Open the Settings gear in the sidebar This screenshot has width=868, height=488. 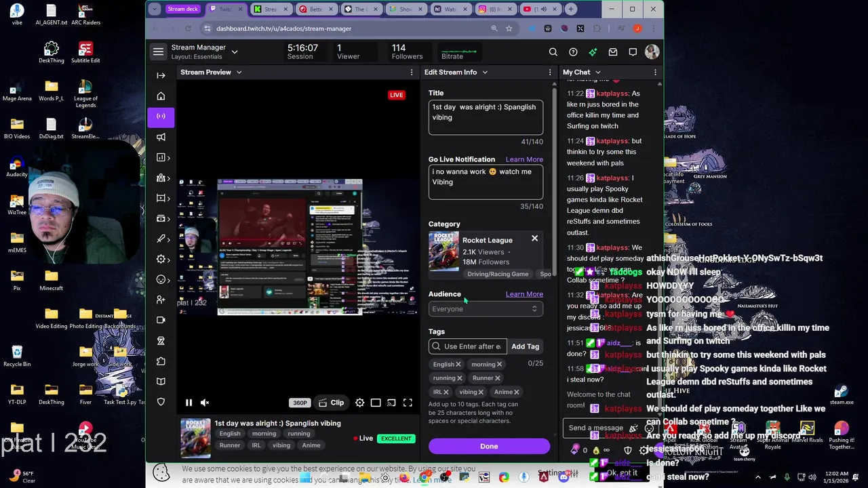[161, 259]
